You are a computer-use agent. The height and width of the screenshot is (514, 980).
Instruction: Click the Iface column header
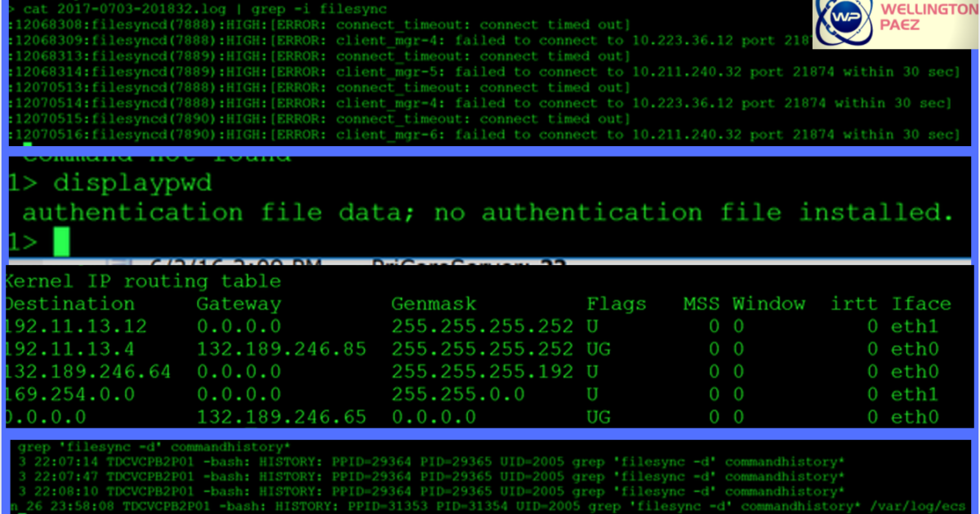pyautogui.click(x=921, y=304)
